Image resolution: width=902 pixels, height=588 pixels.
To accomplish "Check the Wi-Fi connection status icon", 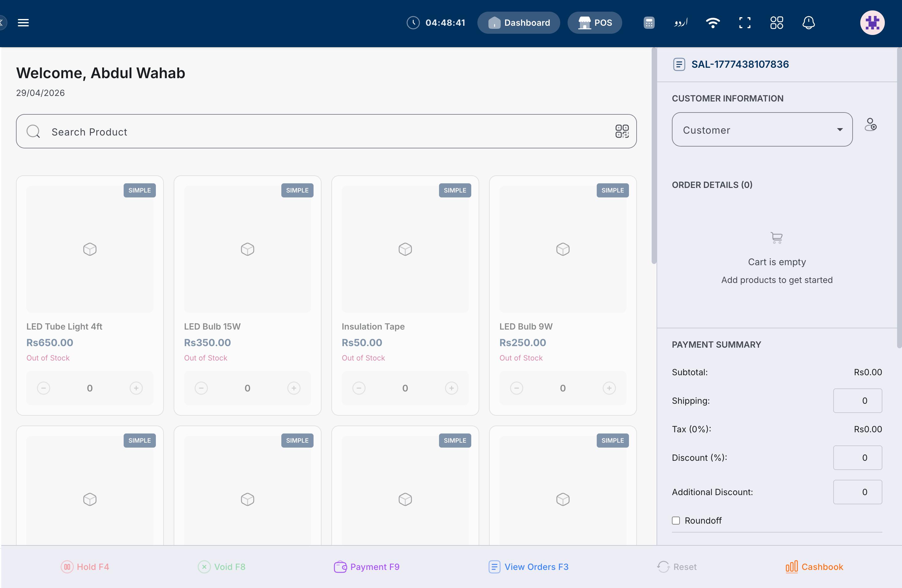I will 713,23.
